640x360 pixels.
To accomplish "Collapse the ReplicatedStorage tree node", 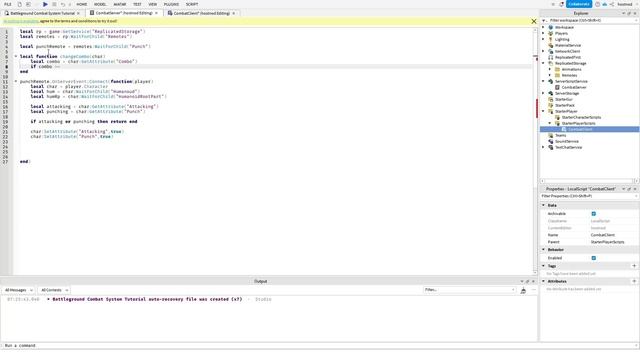I will 543,63.
